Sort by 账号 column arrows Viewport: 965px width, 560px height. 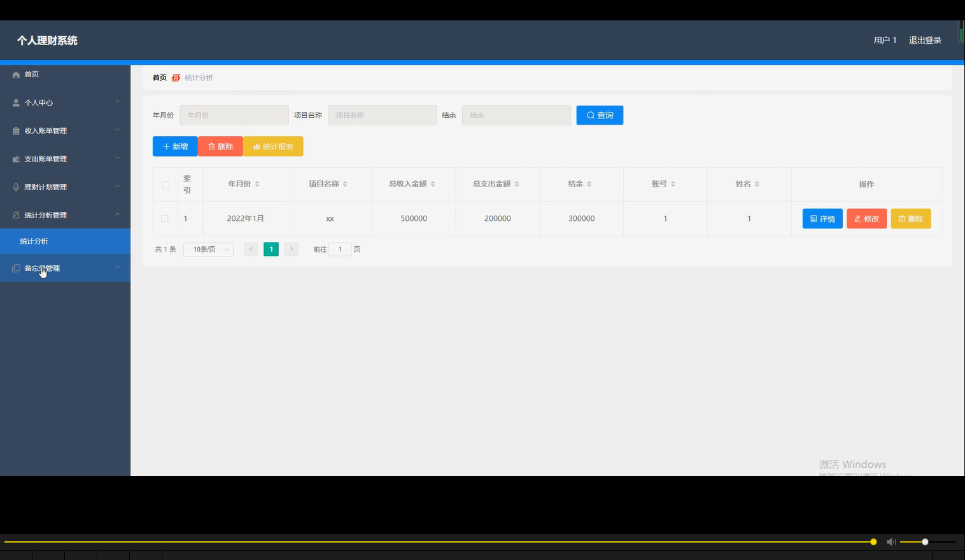(x=673, y=184)
